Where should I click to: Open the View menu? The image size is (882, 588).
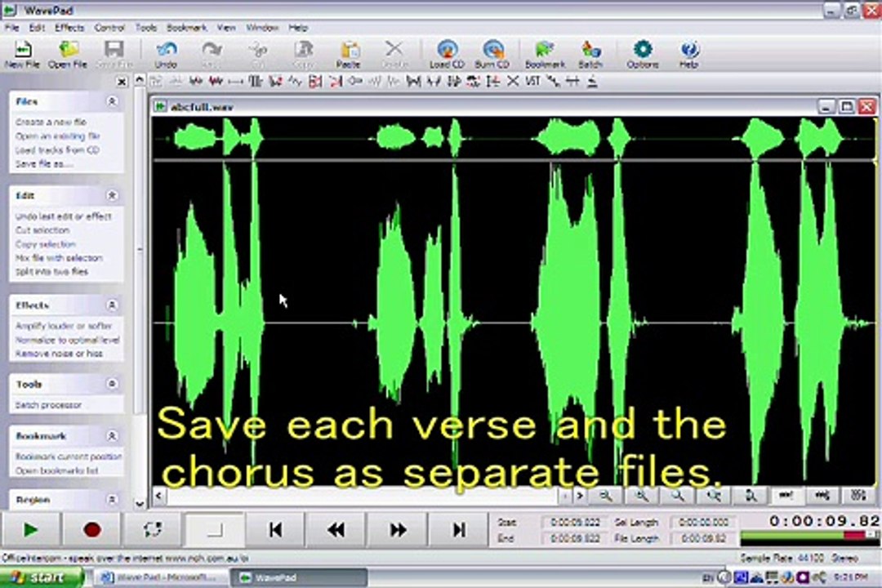point(226,28)
